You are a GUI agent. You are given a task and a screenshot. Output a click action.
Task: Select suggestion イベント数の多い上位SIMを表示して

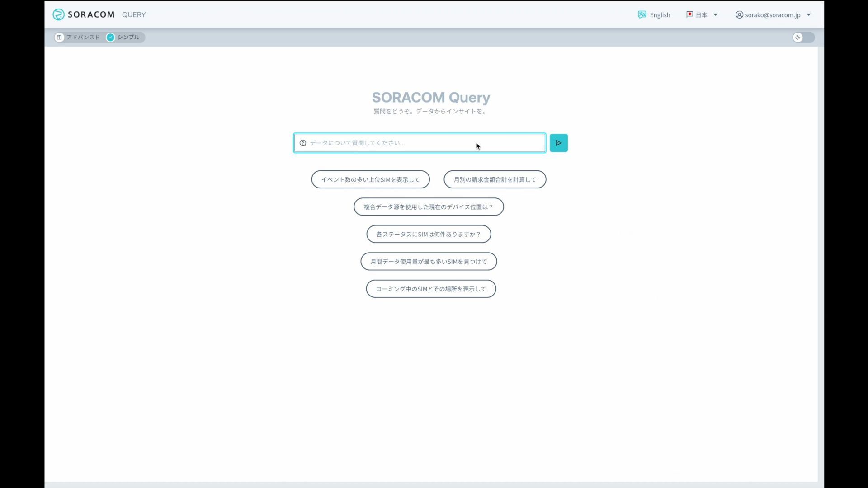coord(370,179)
